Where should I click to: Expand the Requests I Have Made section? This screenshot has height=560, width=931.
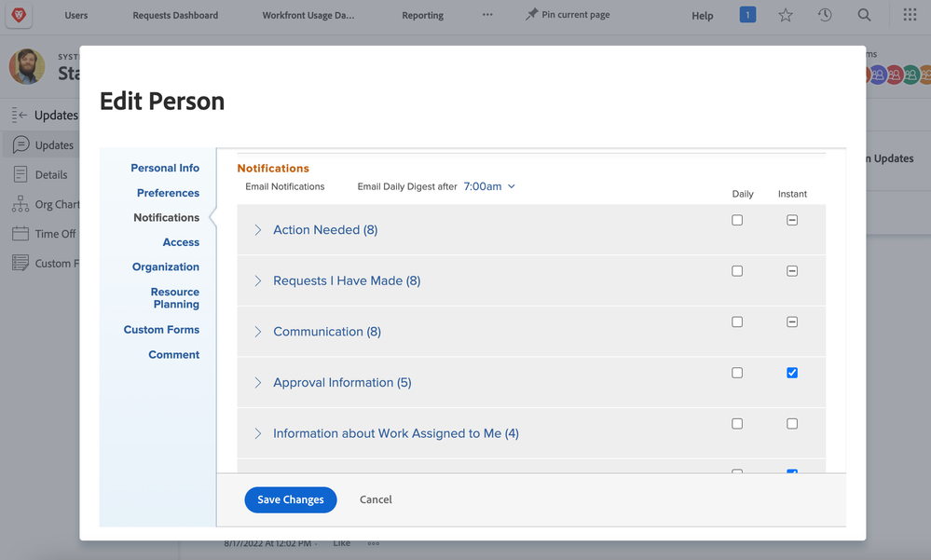(x=258, y=280)
